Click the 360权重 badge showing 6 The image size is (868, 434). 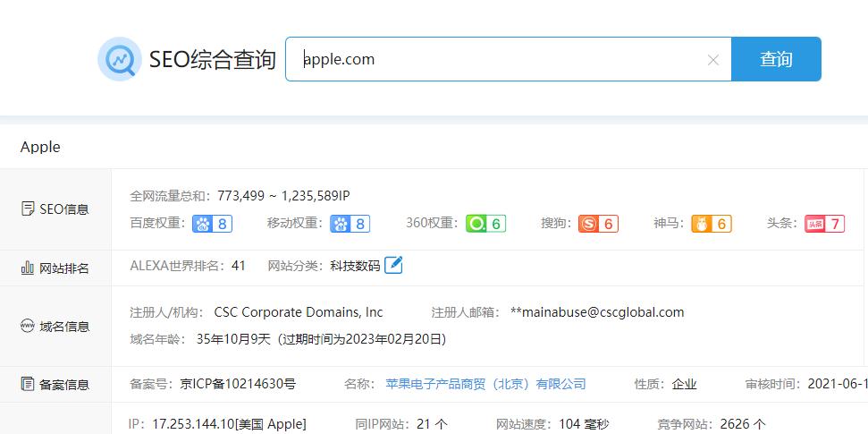pos(485,224)
